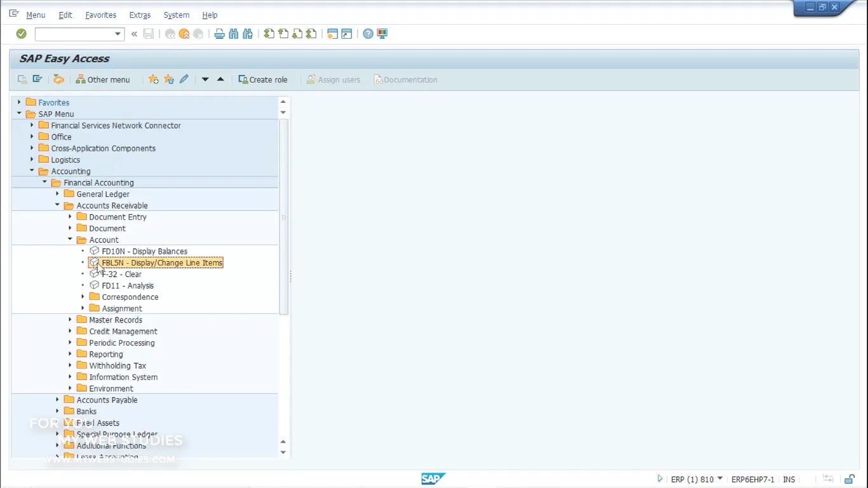Click the status bar expand triangle icon
868x488 pixels.
click(660, 479)
